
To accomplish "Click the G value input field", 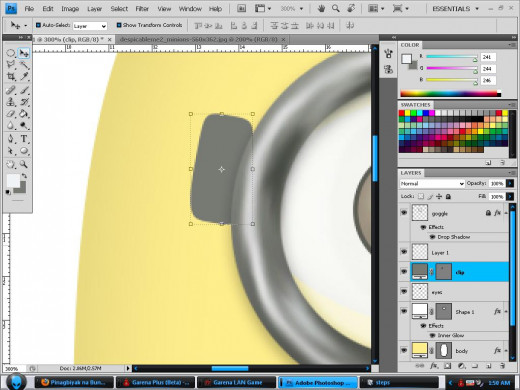I will point(488,69).
